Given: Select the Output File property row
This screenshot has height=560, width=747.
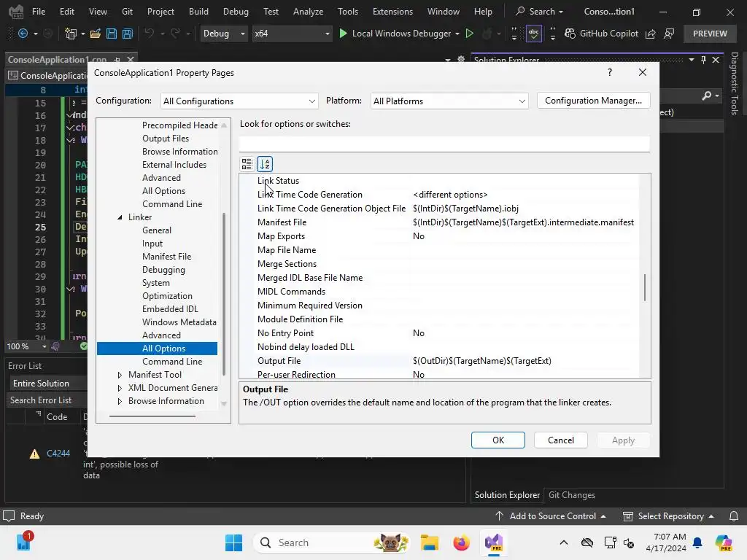Looking at the screenshot, I should [x=445, y=361].
